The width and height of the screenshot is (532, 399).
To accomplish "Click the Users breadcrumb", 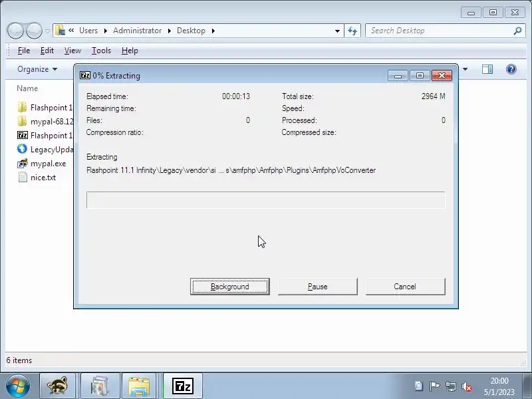I will coord(88,31).
